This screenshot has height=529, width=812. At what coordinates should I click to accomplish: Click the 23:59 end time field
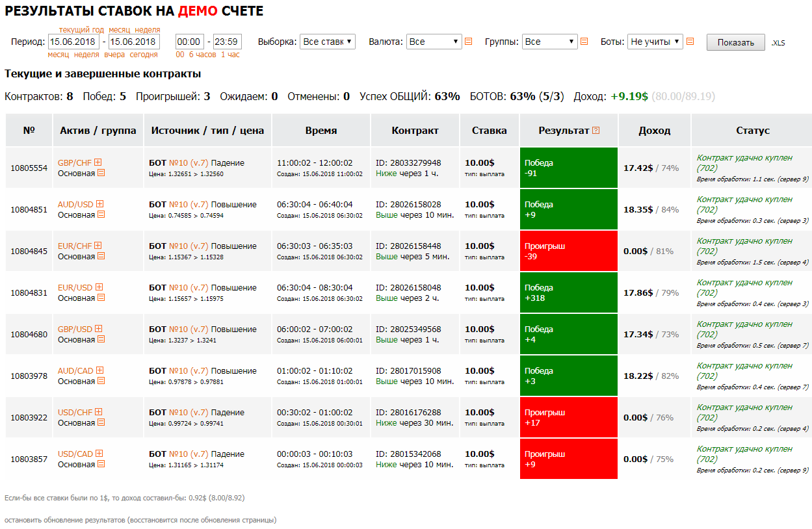228,42
